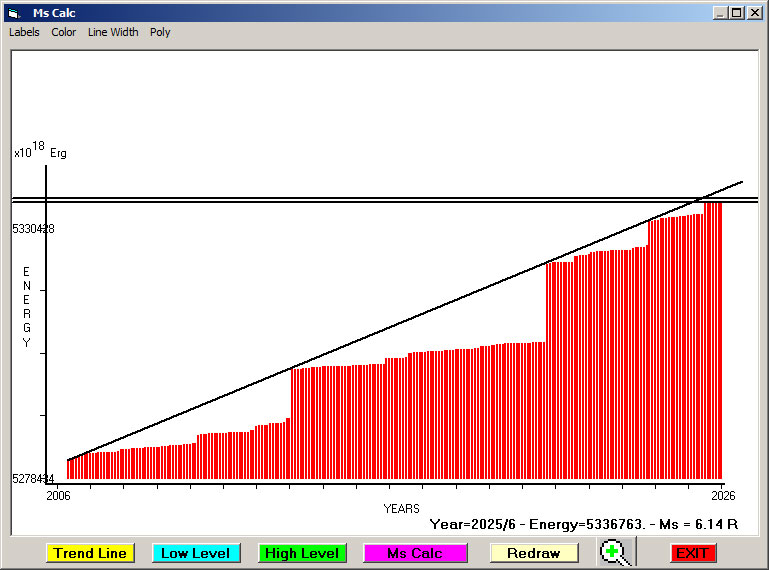Open the Poly menu

pyautogui.click(x=160, y=32)
